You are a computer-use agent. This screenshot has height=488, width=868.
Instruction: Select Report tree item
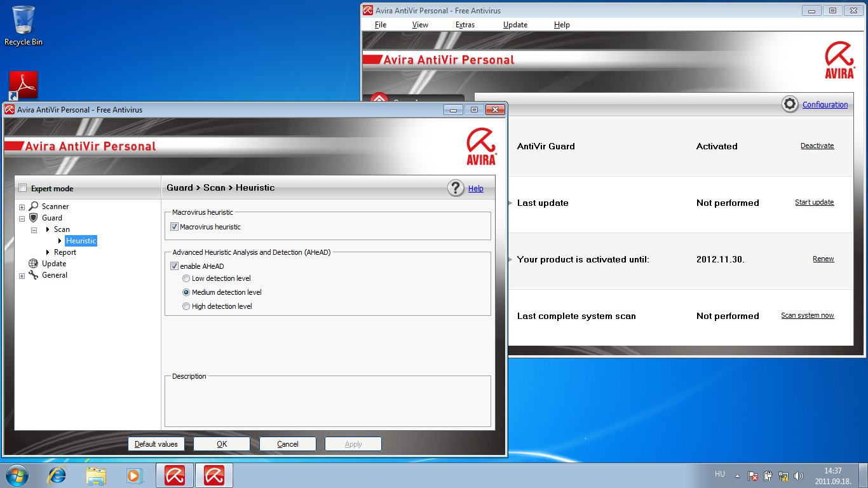coord(65,252)
